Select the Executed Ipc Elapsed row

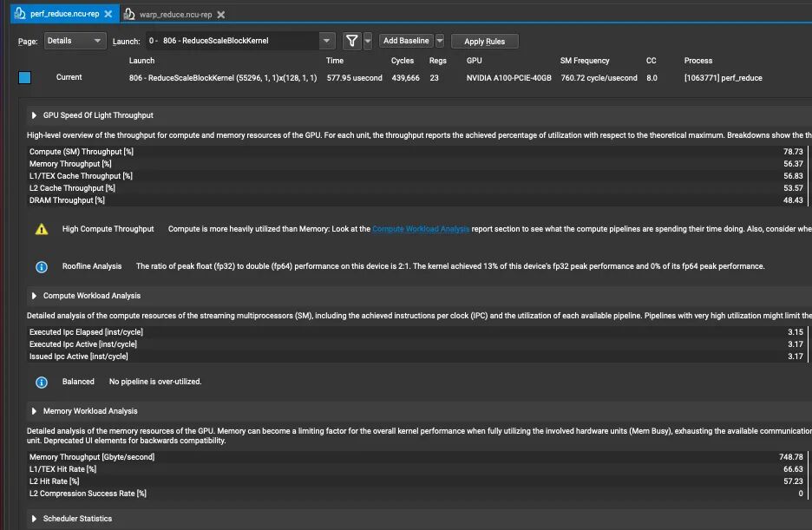point(417,331)
